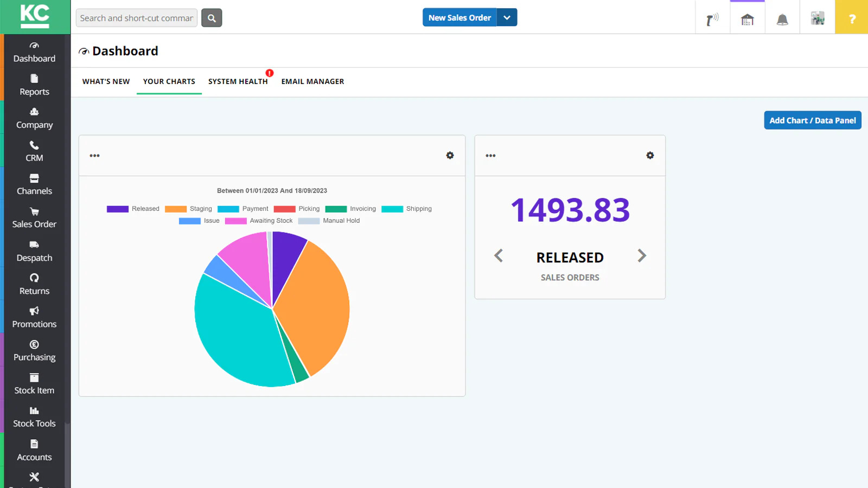868x488 pixels.
Task: Switch to the What's New tab
Action: [x=106, y=81]
